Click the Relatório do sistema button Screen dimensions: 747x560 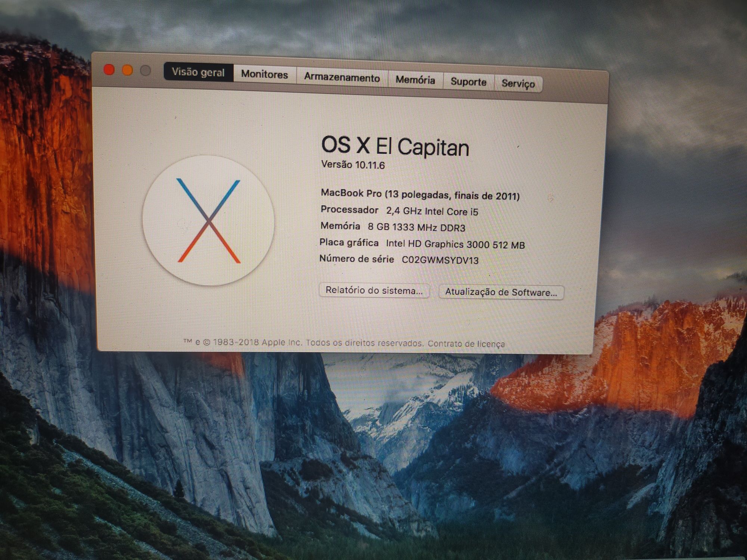click(x=374, y=290)
